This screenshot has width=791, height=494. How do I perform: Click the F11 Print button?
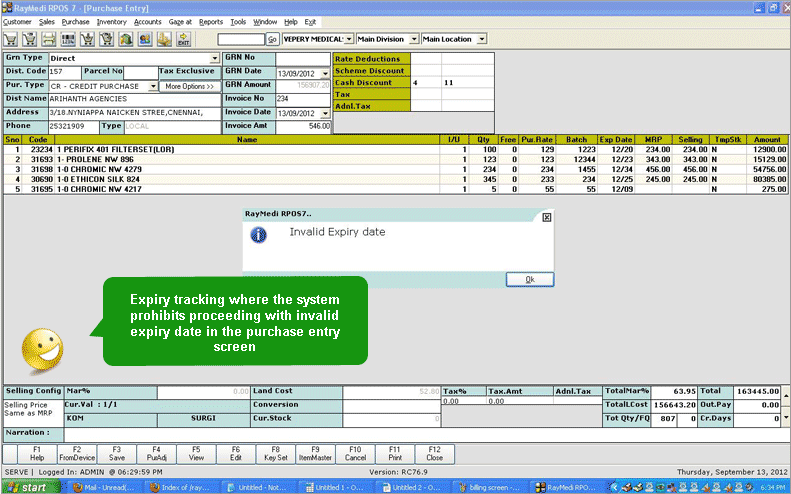coord(395,454)
